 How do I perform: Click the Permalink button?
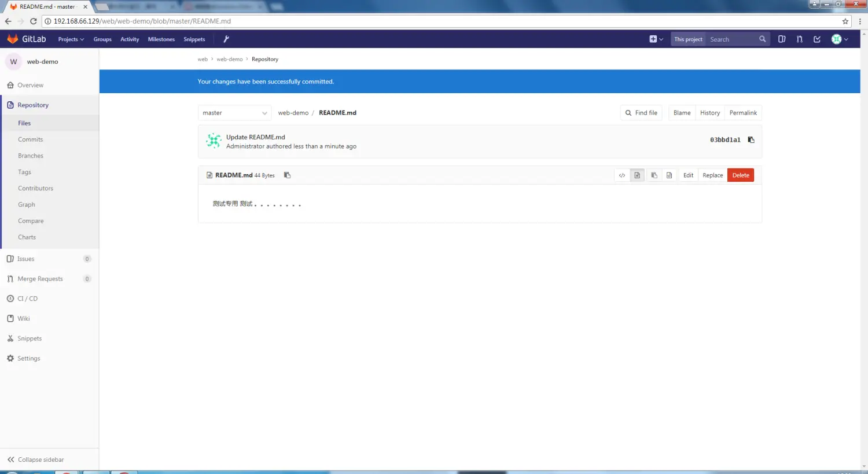click(x=743, y=113)
